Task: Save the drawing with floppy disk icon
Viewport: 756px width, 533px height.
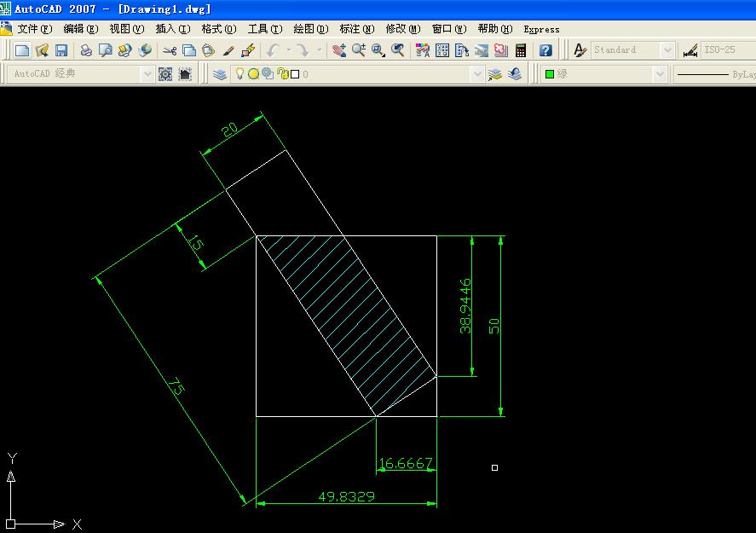Action: (61, 50)
